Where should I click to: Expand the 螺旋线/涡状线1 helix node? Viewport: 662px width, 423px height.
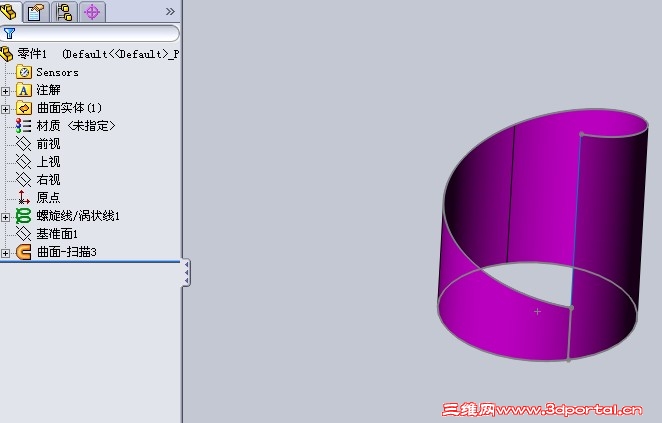click(5, 217)
